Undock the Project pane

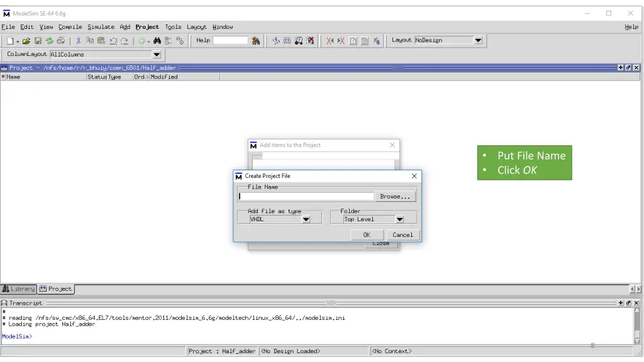628,67
